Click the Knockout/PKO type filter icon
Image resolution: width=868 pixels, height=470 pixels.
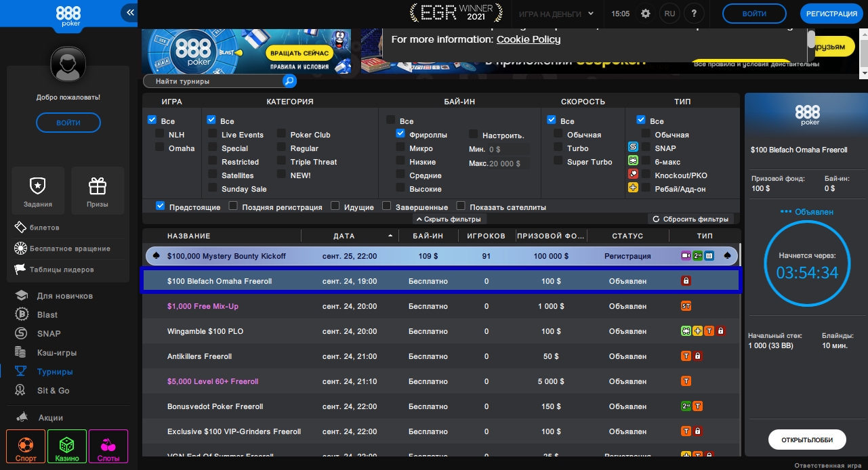[633, 174]
